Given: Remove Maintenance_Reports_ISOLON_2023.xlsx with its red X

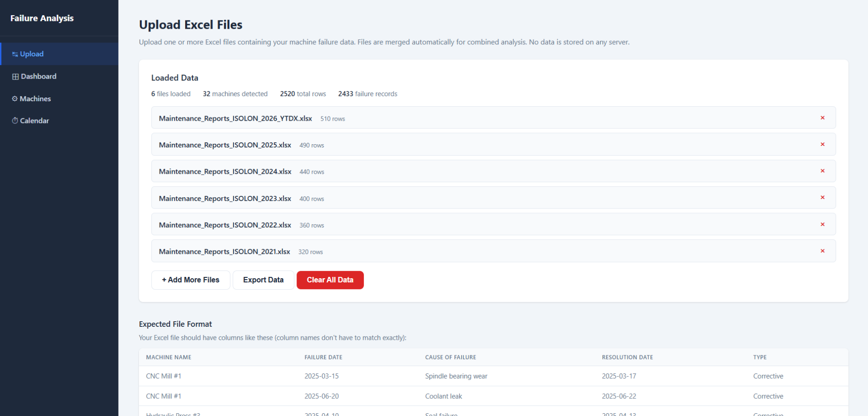Looking at the screenshot, I should pyautogui.click(x=822, y=197).
